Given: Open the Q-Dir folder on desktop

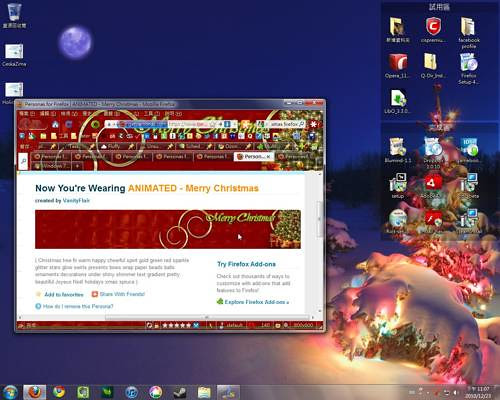Looking at the screenshot, I should click(x=433, y=66).
